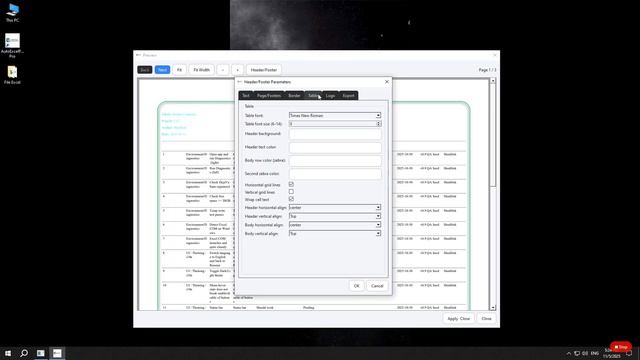Open the Table font dropdown
The image size is (640, 360).
335,116
